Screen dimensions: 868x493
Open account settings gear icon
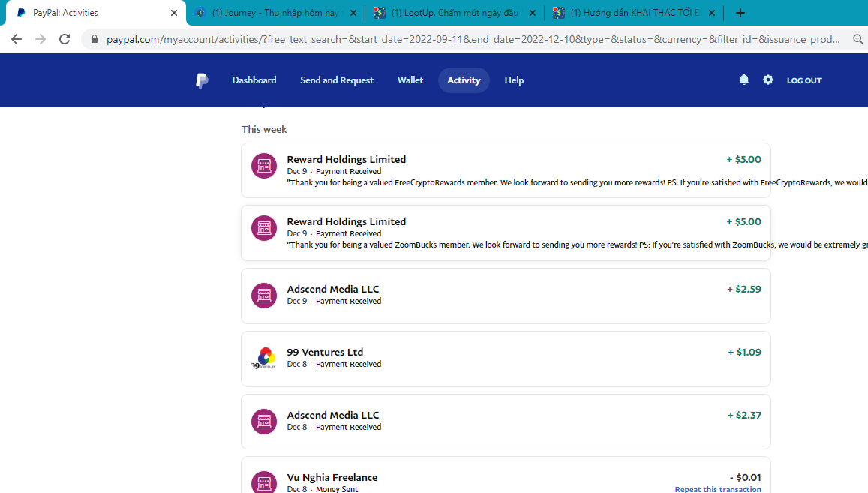pyautogui.click(x=767, y=80)
